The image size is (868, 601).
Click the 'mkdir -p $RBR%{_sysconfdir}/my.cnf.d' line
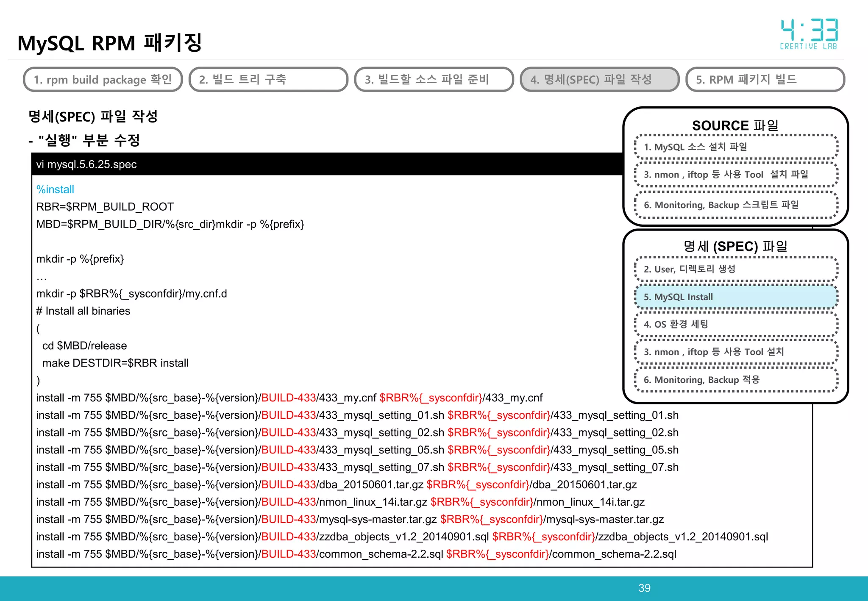coord(132,294)
